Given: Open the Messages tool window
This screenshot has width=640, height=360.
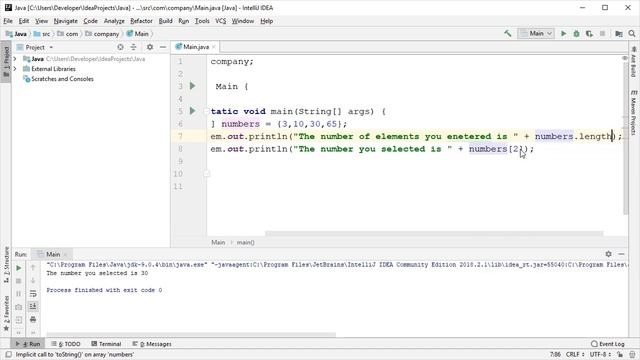Looking at the screenshot, I should (x=152, y=344).
